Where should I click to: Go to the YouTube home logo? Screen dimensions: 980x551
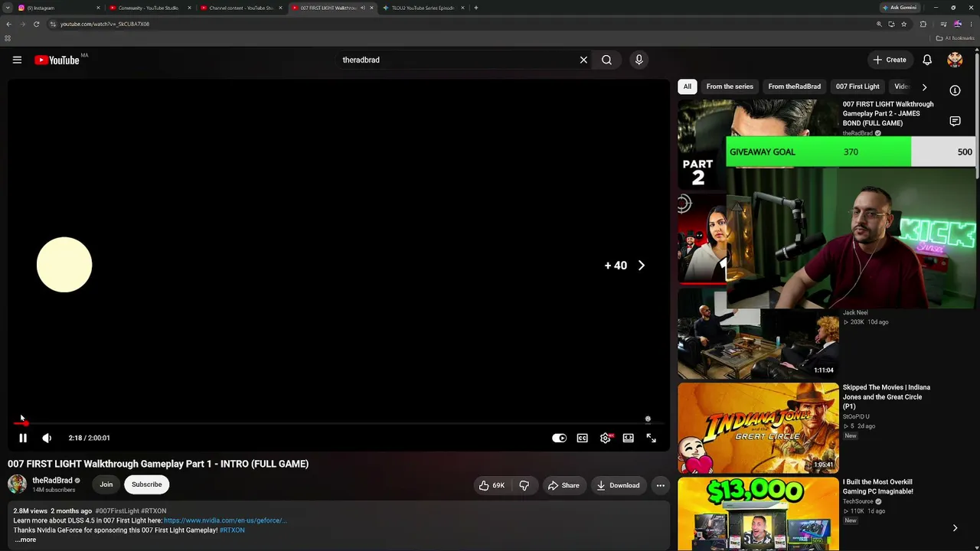point(57,60)
